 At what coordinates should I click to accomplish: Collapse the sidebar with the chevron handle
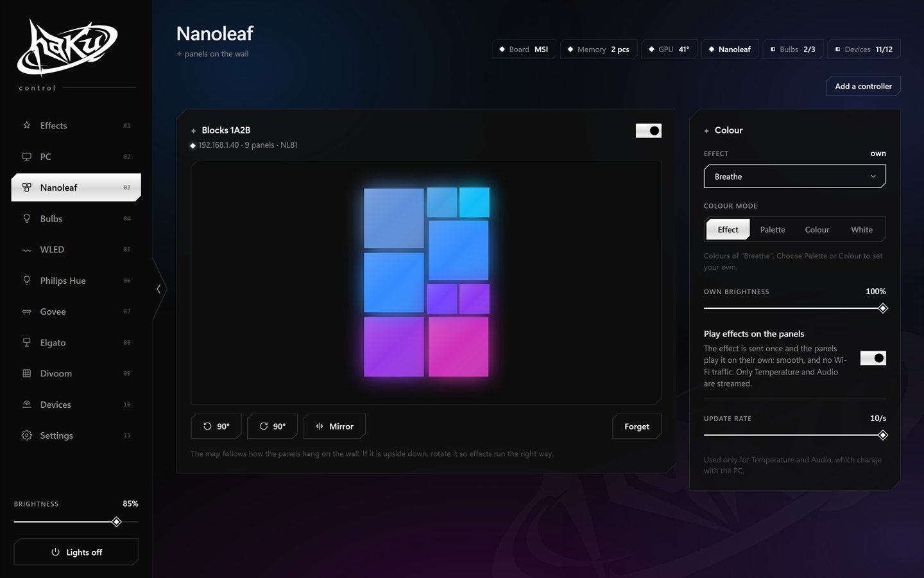159,289
